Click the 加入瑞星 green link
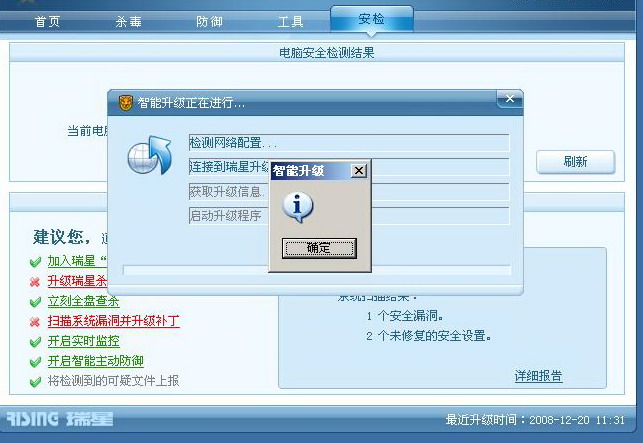643x443 pixels. pyautogui.click(x=77, y=261)
